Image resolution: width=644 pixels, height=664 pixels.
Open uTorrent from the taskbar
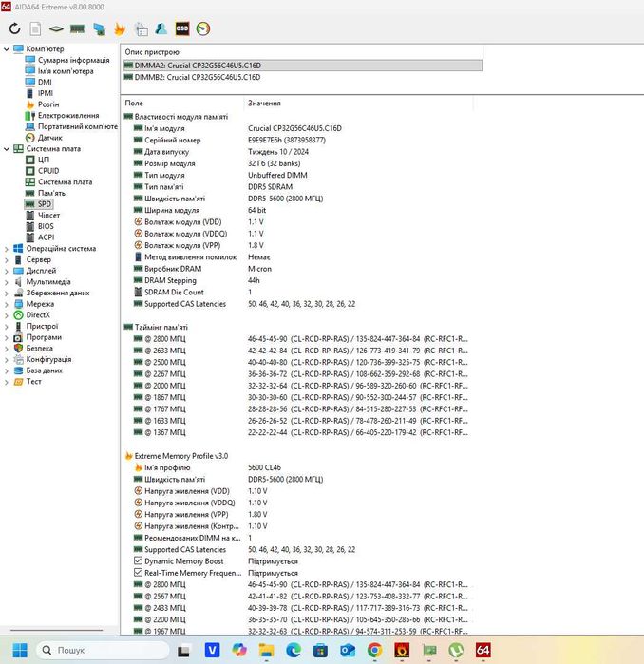(456, 650)
